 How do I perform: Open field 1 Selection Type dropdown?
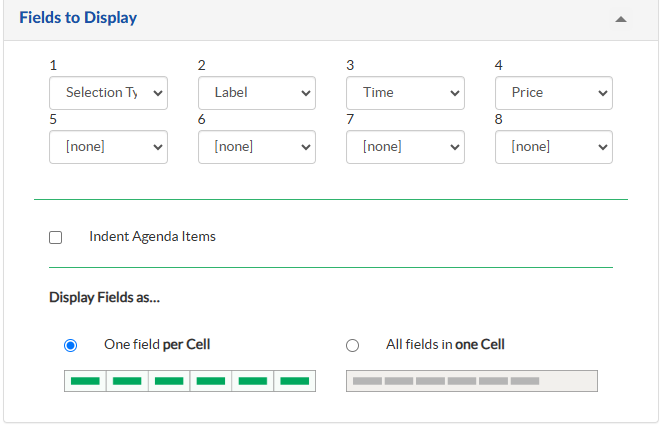click(x=108, y=93)
